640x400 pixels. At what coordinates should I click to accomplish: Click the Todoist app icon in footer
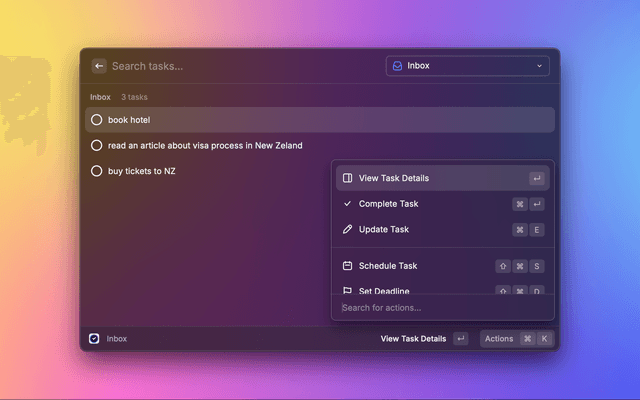(94, 339)
